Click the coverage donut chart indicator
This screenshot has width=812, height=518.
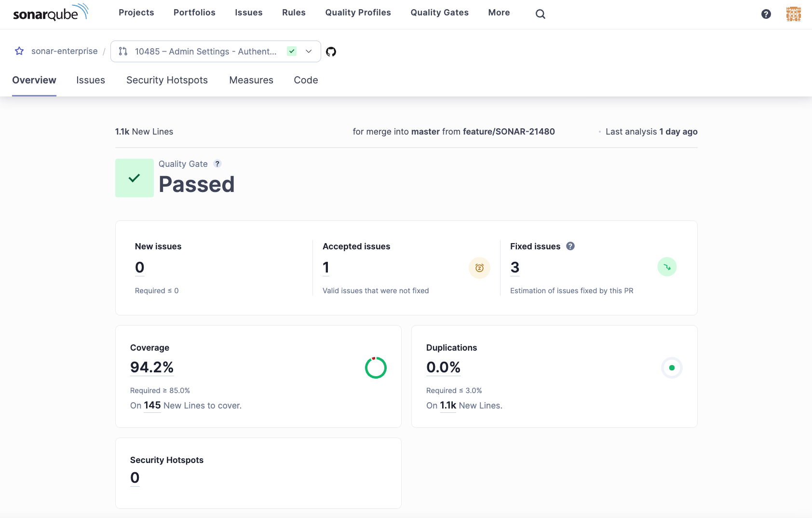376,368
